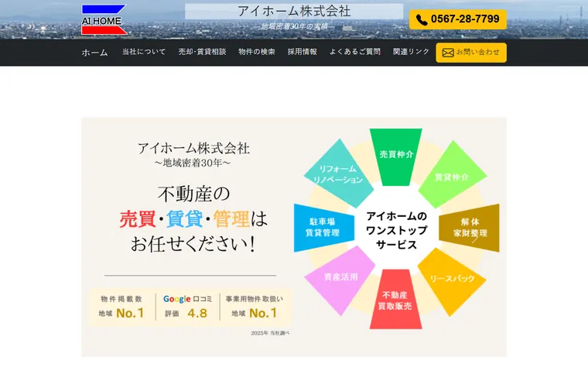Click the blue 駐車場 賃貸管理 segment
The width and height of the screenshot is (588, 368).
coord(323,228)
